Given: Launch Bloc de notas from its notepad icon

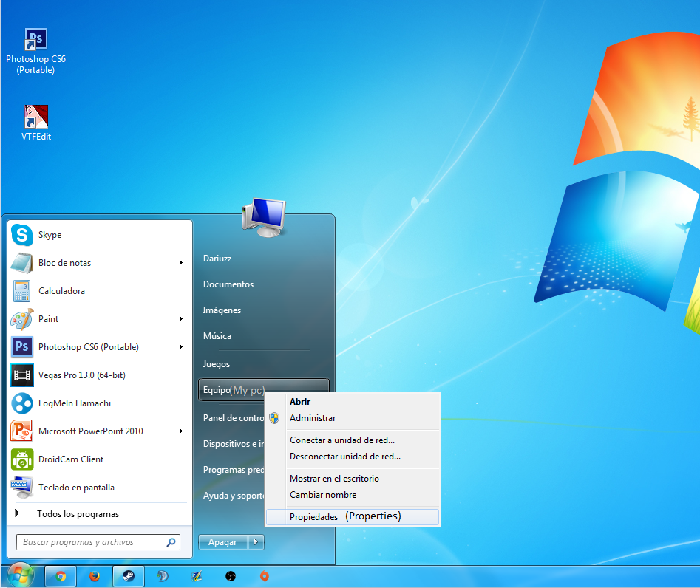Looking at the screenshot, I should [x=22, y=263].
